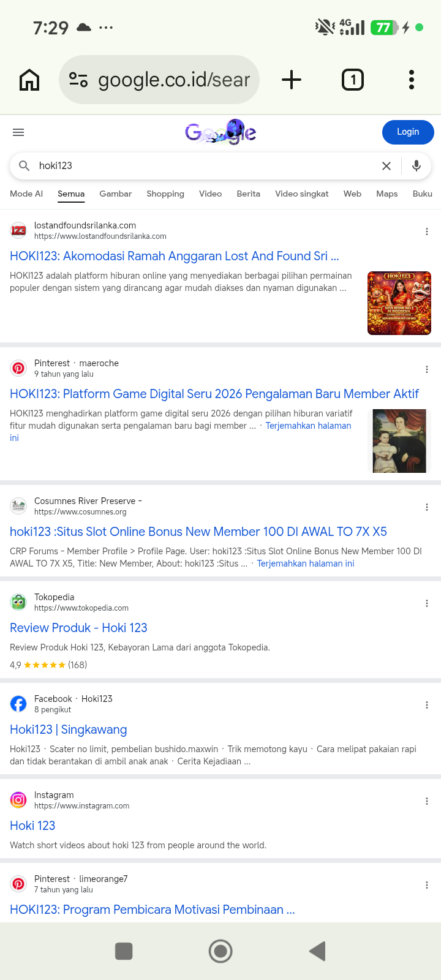Open browser three-dot overflow menu
Screen dimensions: 441x980
[x=412, y=80]
